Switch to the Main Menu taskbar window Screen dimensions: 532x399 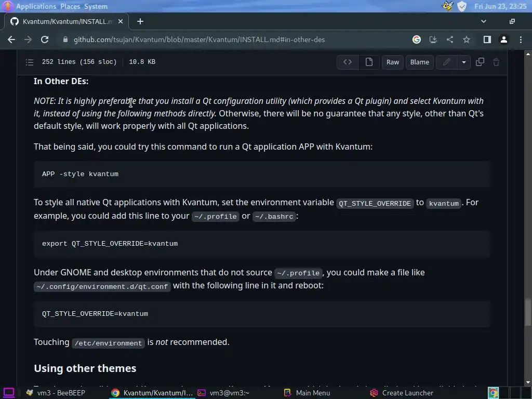point(307,393)
